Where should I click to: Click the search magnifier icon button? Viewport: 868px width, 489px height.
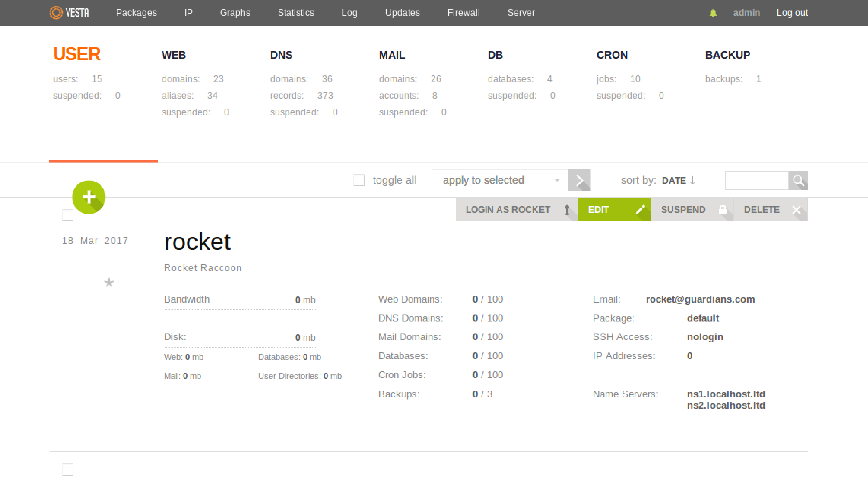798,180
